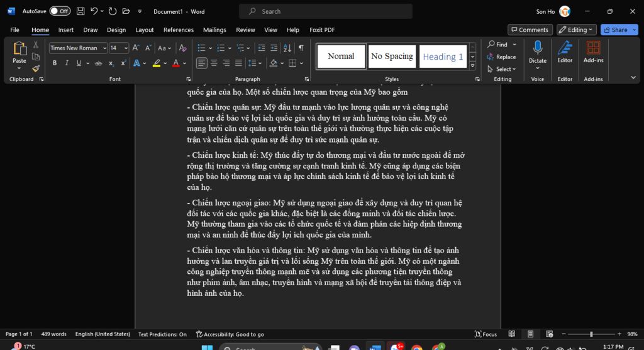Click the Replace button
644x350 pixels.
click(501, 57)
